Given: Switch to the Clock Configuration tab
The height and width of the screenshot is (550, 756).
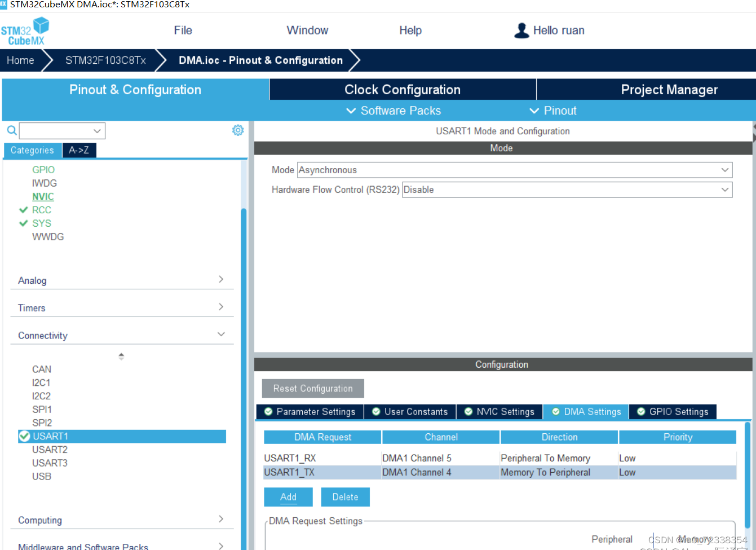Looking at the screenshot, I should (403, 90).
